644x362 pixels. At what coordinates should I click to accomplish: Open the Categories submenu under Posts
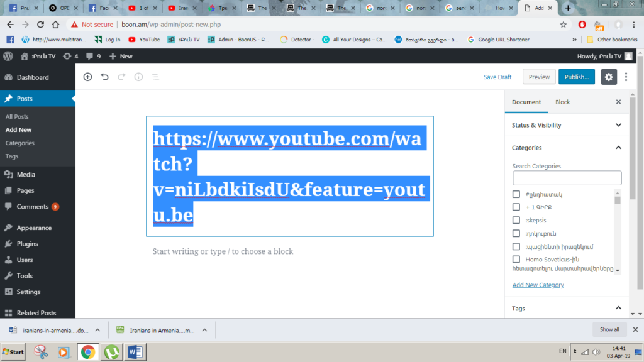19,143
